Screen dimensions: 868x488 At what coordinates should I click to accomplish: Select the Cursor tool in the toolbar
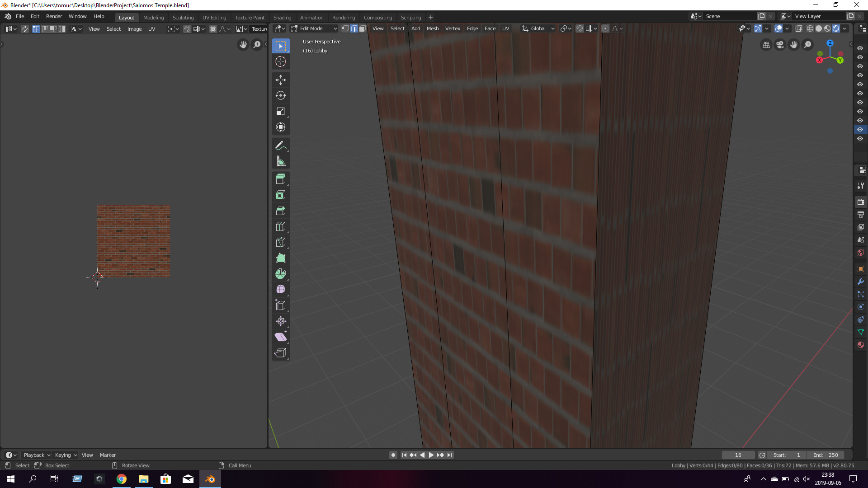(x=281, y=61)
